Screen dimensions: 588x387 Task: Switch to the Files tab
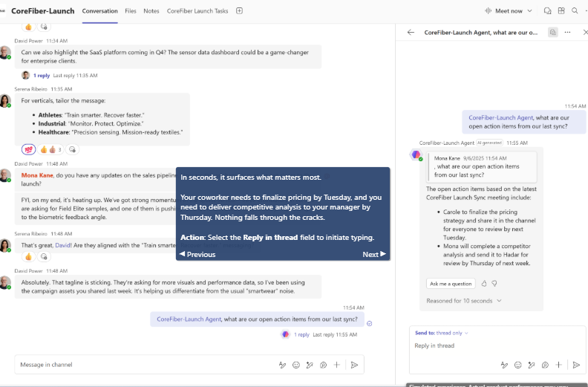tap(131, 11)
